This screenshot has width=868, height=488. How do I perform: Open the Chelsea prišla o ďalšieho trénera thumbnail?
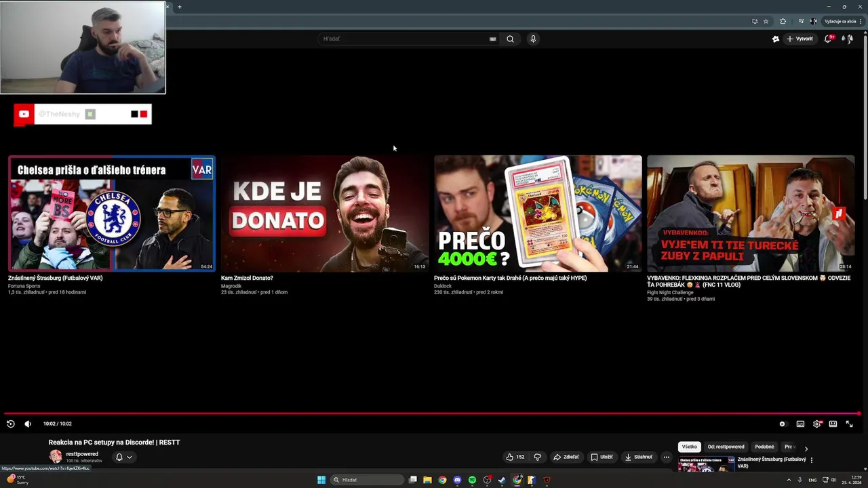pos(111,213)
